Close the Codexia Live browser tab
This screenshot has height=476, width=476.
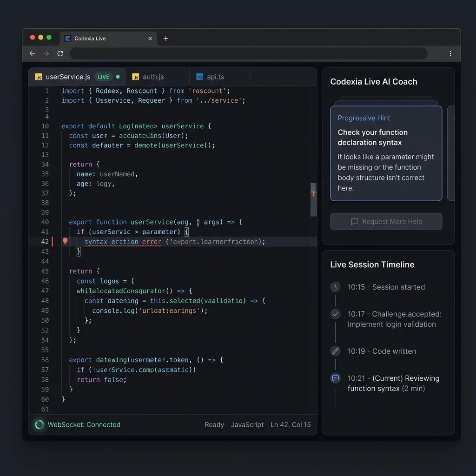point(150,39)
